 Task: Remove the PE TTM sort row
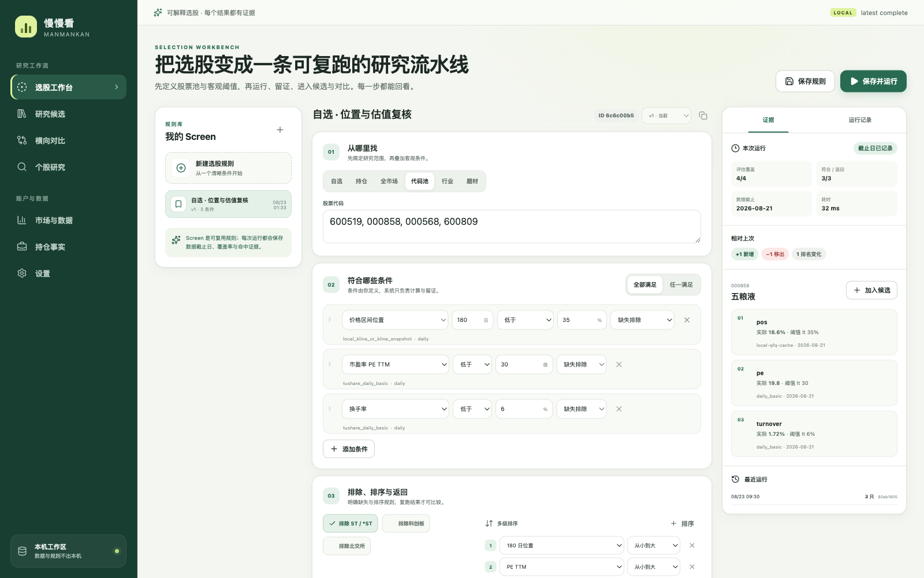[692, 567]
